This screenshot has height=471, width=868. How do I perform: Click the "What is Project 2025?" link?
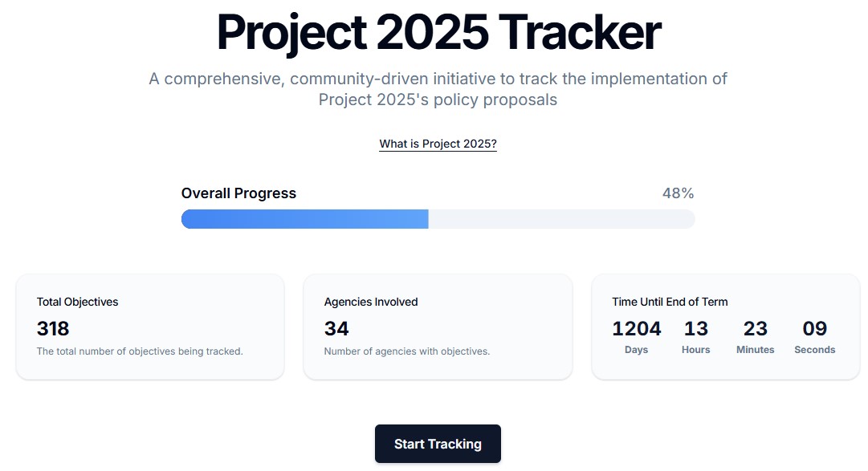pos(438,144)
